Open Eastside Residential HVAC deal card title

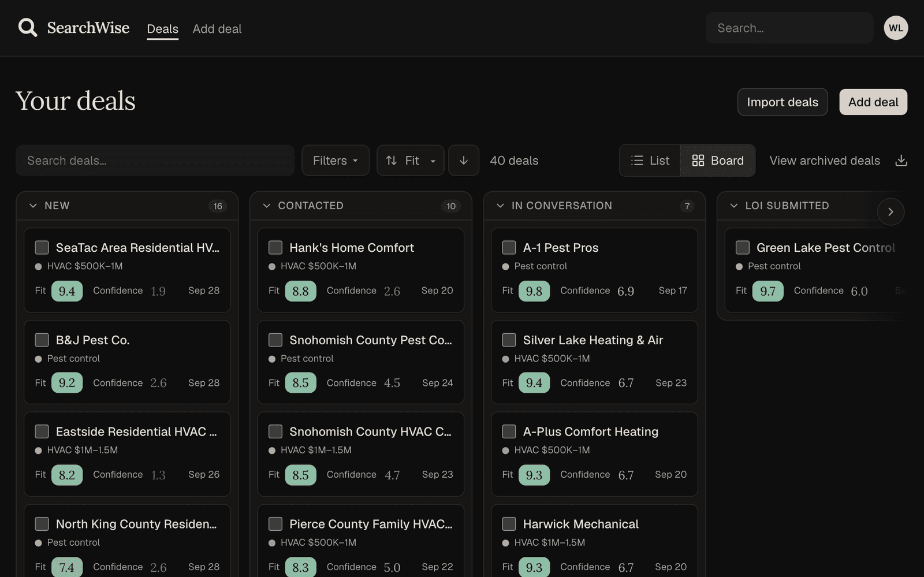click(x=136, y=431)
